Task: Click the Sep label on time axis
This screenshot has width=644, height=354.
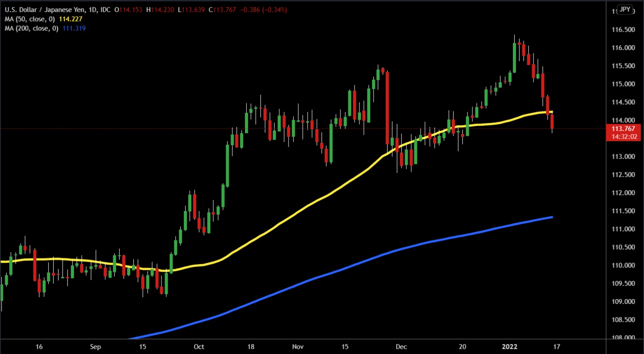Action: (95, 347)
